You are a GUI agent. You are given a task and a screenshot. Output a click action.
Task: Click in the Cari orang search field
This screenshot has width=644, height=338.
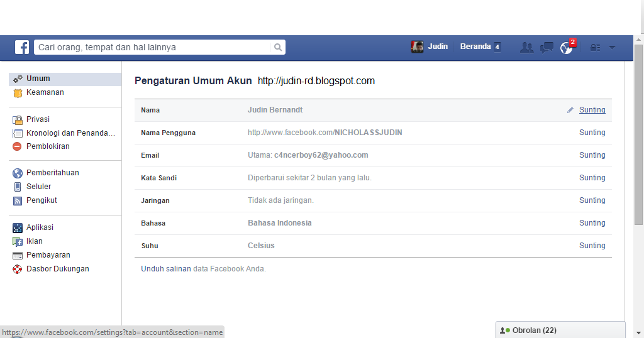152,47
